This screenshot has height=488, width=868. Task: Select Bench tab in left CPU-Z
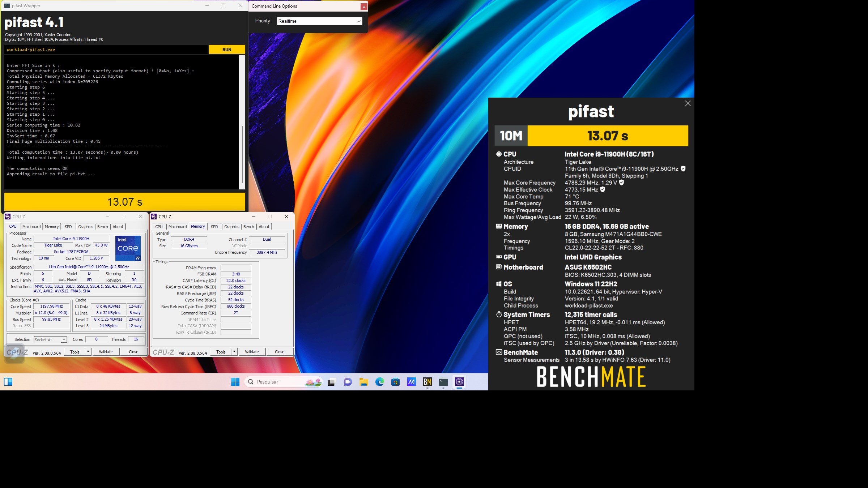[103, 227]
